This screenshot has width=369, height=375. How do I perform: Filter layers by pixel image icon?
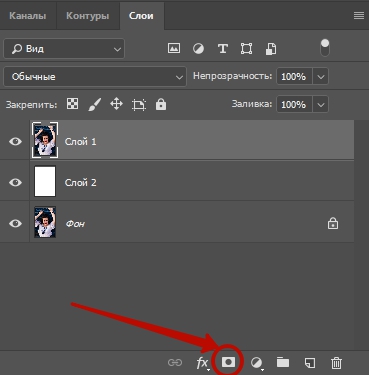[174, 49]
